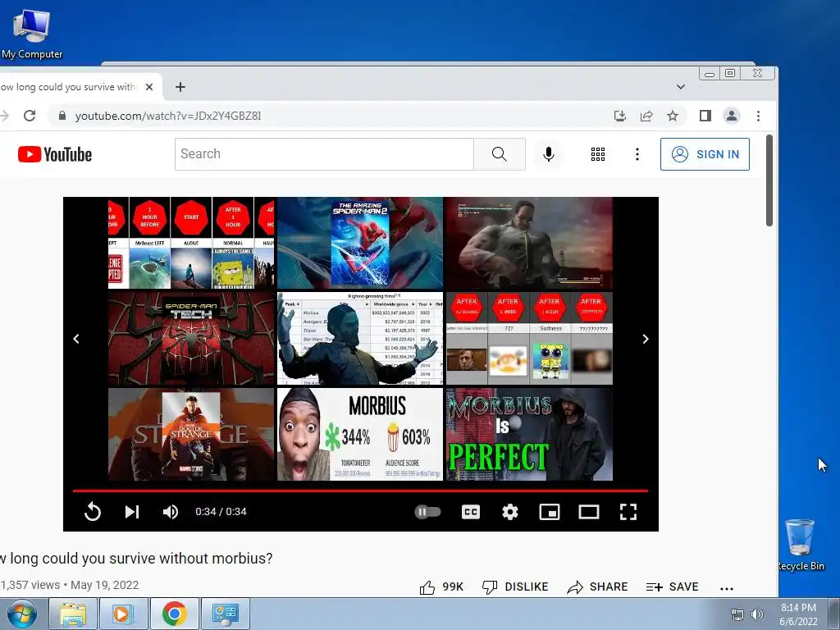Open more actions ellipsis below video

[x=727, y=588]
